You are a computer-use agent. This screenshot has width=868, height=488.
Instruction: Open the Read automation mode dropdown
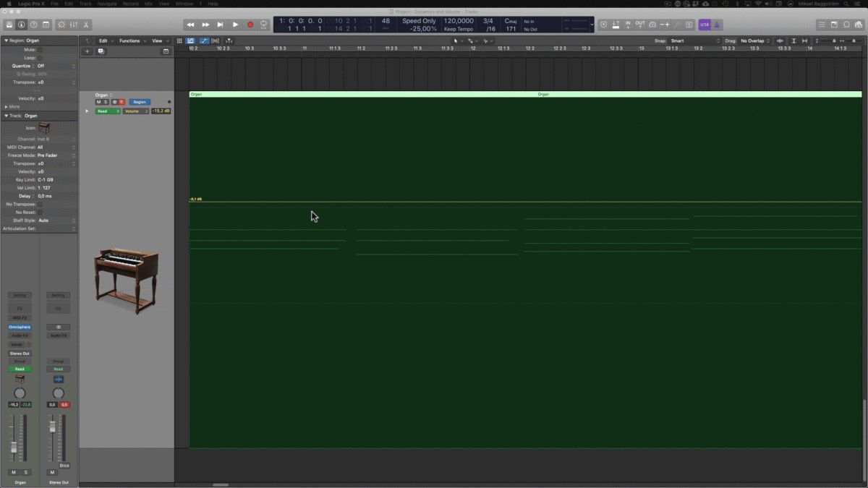pos(106,111)
